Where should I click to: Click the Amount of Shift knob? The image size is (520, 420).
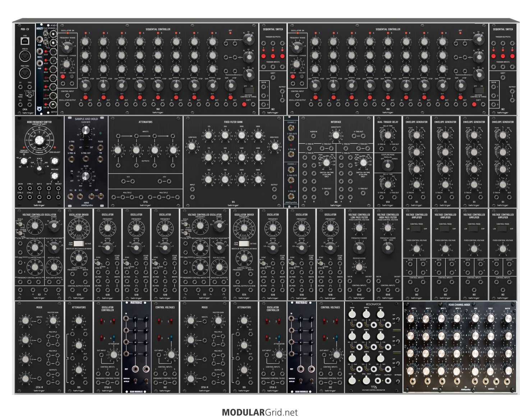click(40, 140)
